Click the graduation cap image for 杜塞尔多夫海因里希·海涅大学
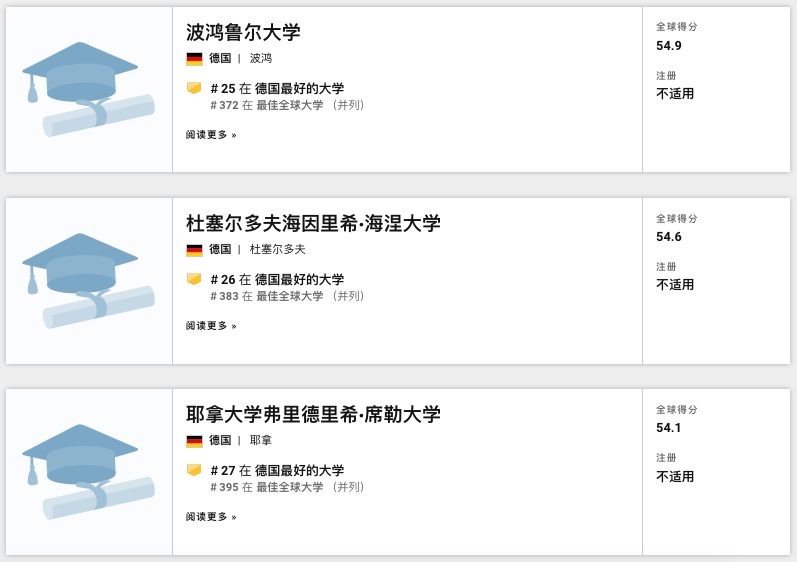Image resolution: width=797 pixels, height=562 pixels. (x=88, y=280)
